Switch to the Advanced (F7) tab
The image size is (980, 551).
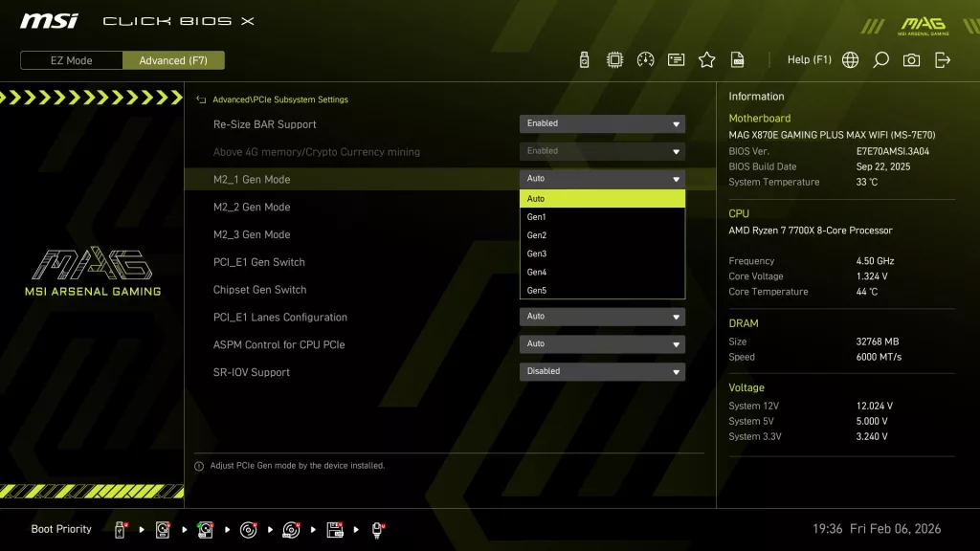173,59
